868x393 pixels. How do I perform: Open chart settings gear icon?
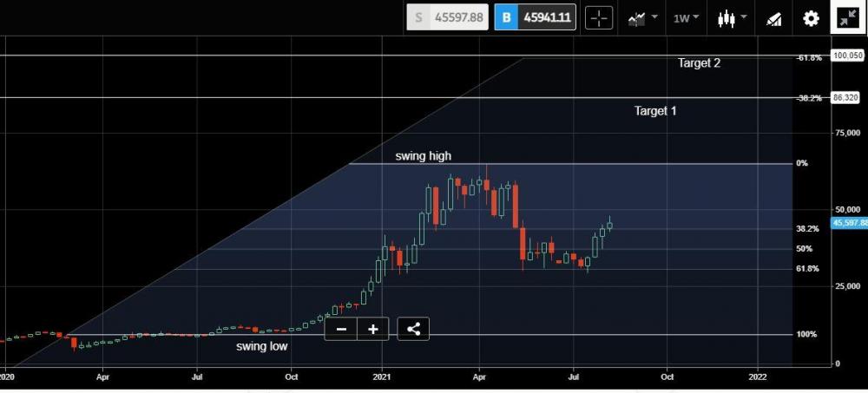[811, 19]
